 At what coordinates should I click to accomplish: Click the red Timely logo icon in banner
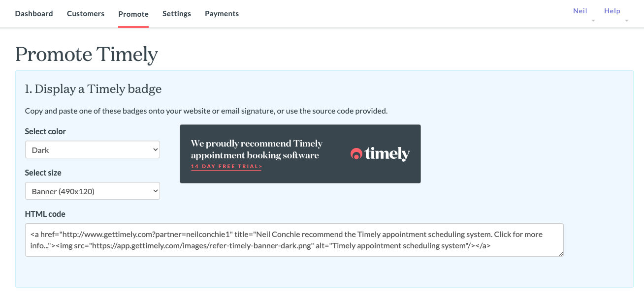point(356,154)
